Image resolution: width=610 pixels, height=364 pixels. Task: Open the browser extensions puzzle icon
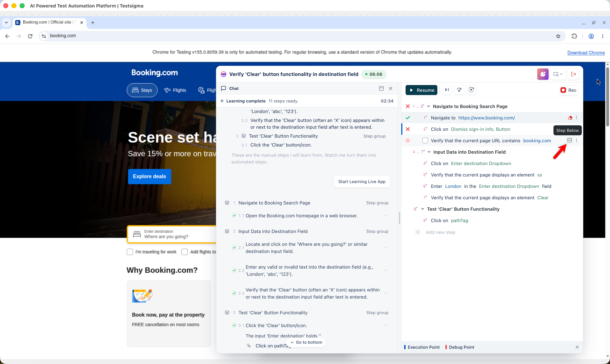point(574,36)
